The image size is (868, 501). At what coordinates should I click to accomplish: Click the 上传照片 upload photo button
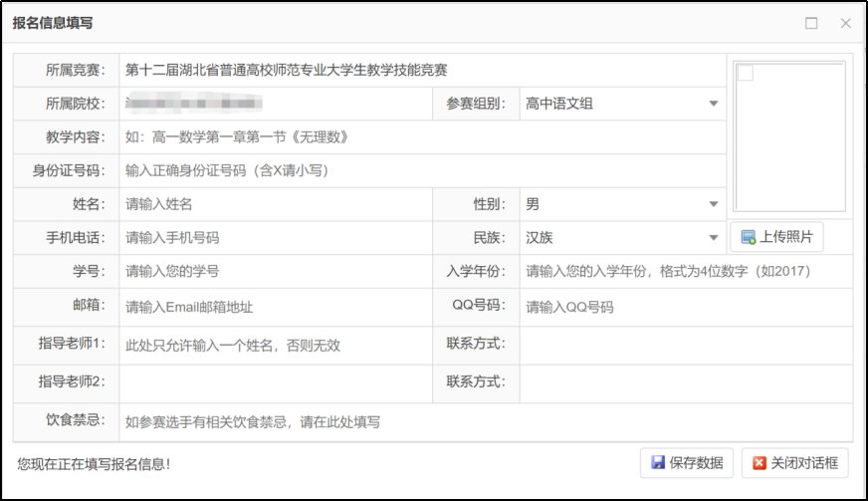click(776, 237)
